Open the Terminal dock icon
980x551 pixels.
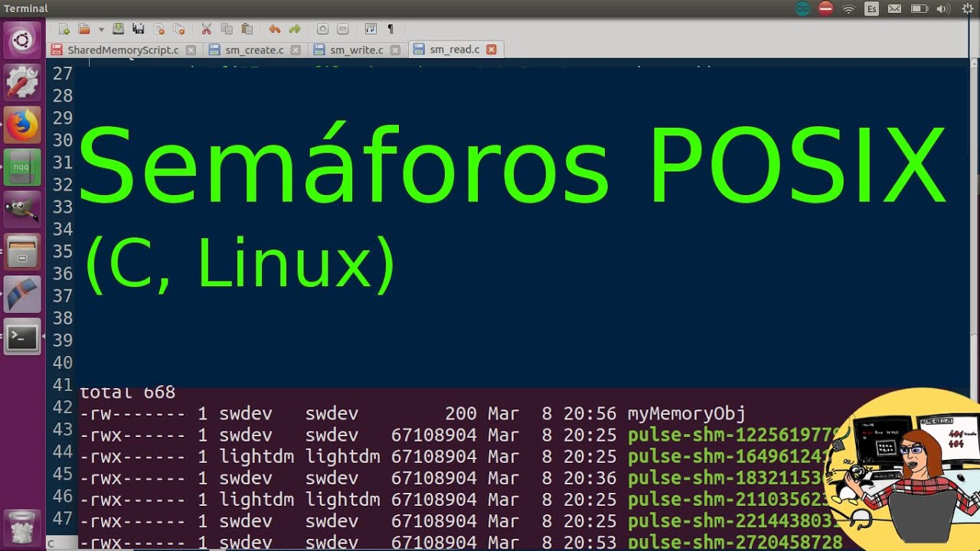(x=22, y=337)
